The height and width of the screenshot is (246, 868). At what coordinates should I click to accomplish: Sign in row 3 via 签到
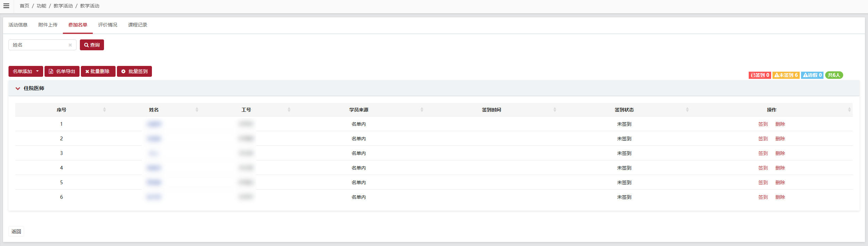tap(763, 153)
